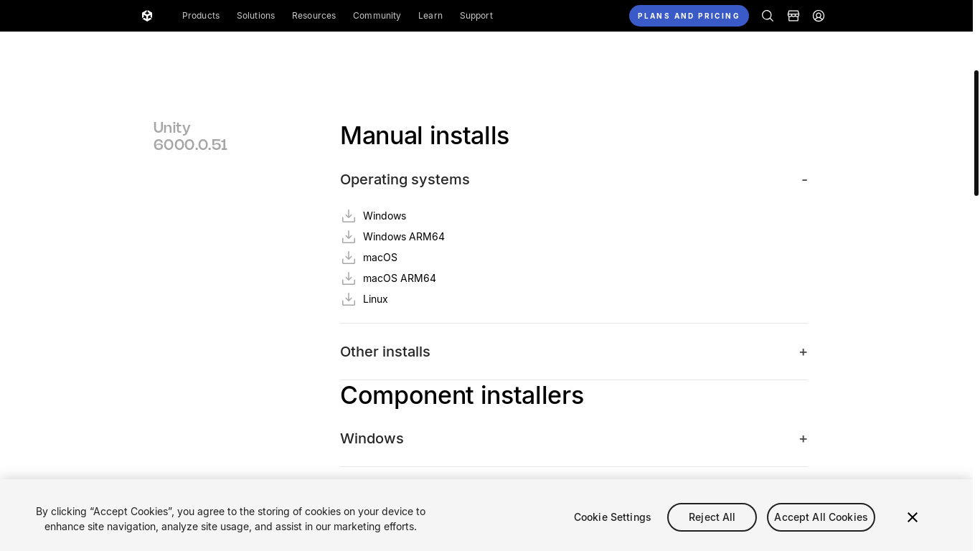Dismiss the cookie banner with the X
This screenshot has width=980, height=551.
(913, 517)
